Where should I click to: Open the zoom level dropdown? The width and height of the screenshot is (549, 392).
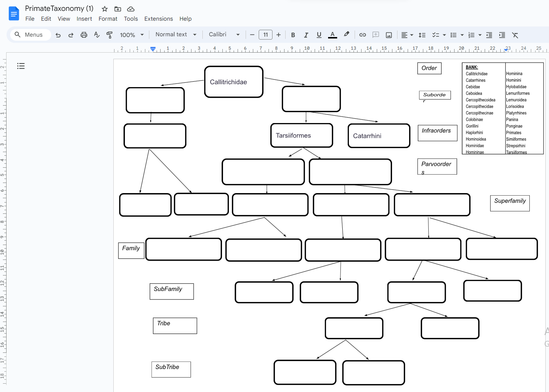click(131, 34)
